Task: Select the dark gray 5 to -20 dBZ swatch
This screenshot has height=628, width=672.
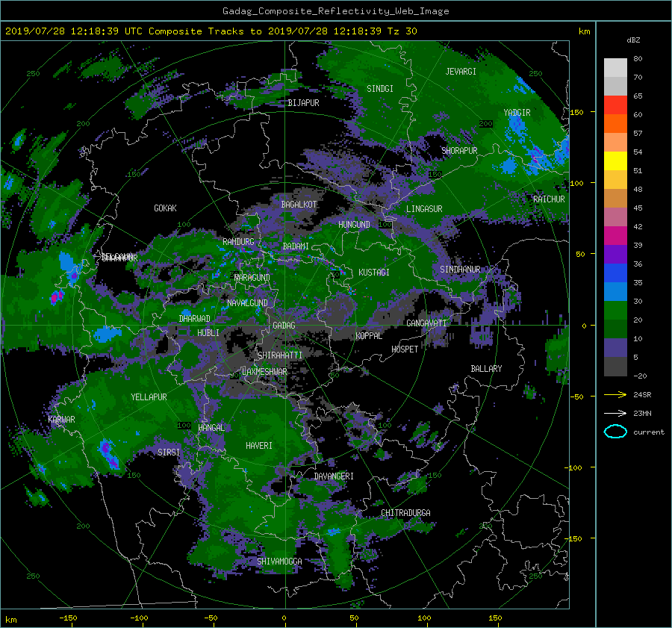Action: tap(615, 367)
